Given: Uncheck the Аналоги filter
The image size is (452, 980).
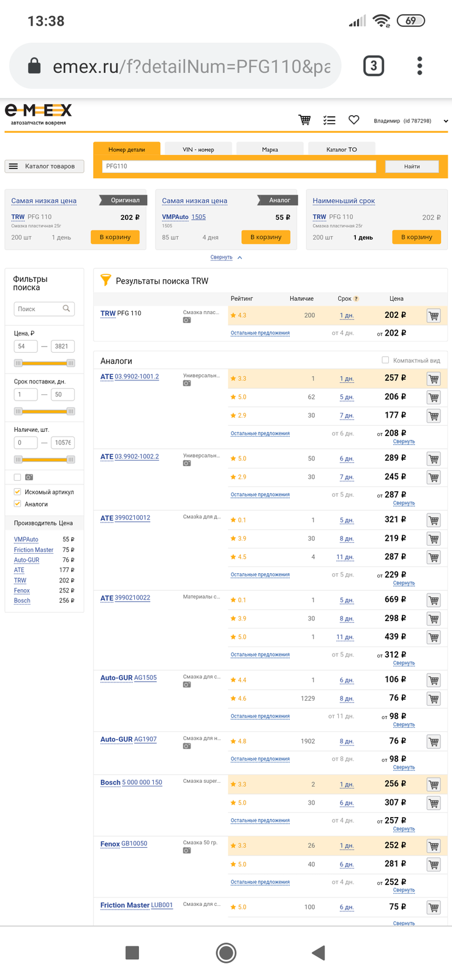Looking at the screenshot, I should [17, 504].
